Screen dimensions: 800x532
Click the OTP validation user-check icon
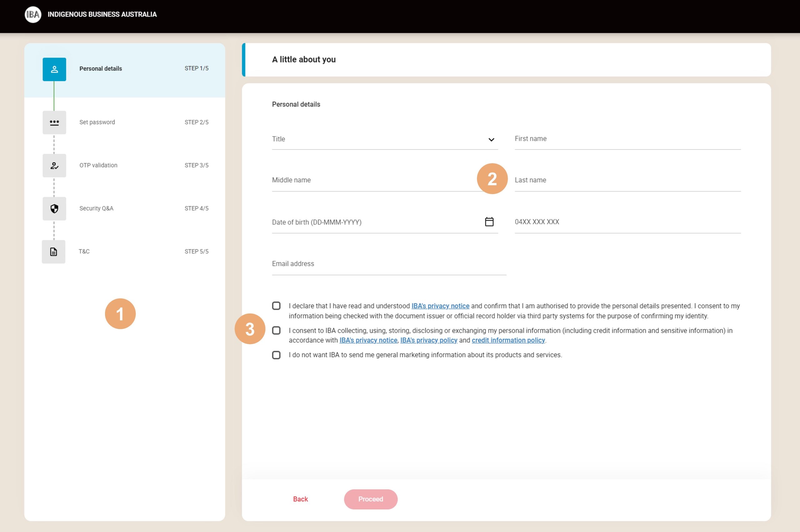pos(54,165)
